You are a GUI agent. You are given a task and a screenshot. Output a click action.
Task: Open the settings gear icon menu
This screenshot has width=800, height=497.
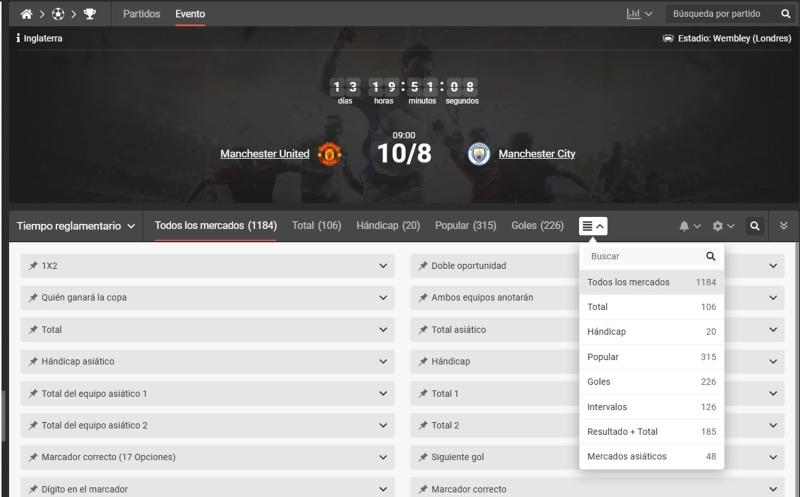click(x=718, y=226)
